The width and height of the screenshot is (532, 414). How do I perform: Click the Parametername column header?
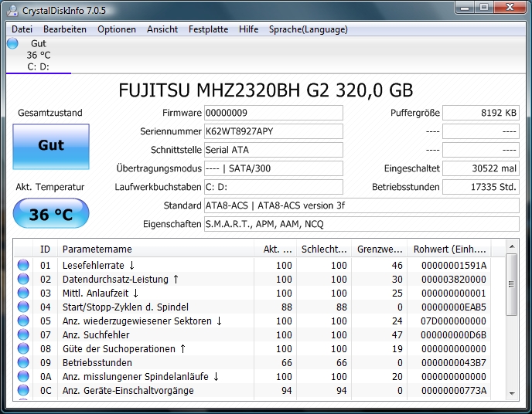[x=155, y=249]
